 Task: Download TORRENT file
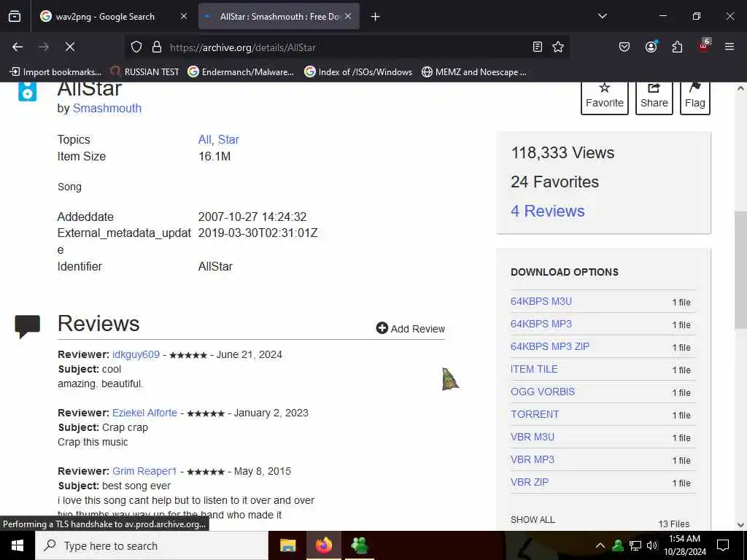pyautogui.click(x=535, y=414)
